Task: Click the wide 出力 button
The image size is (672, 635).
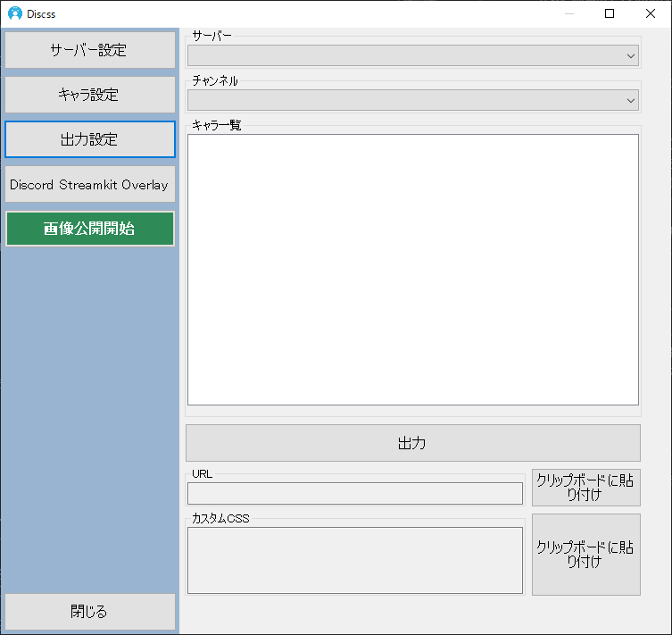Action: (x=412, y=443)
